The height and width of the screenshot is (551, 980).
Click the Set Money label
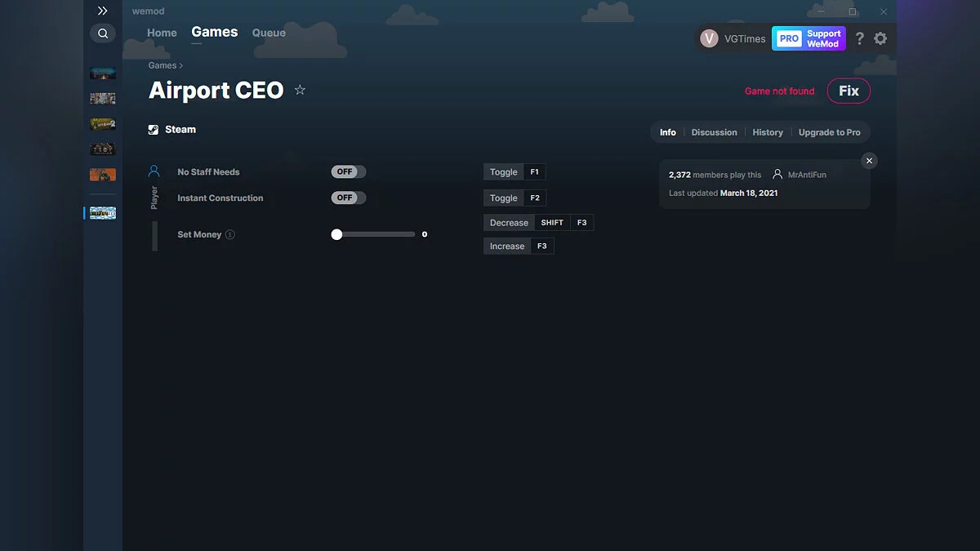click(x=199, y=235)
